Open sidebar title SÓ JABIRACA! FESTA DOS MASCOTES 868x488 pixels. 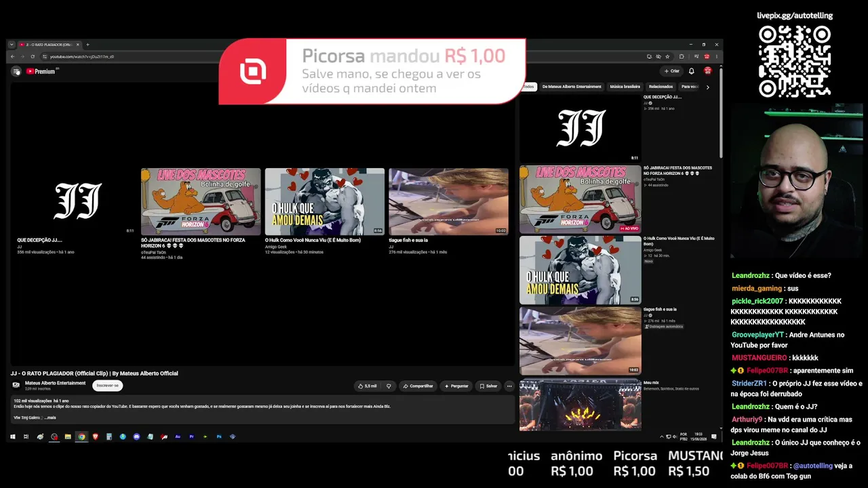click(677, 170)
